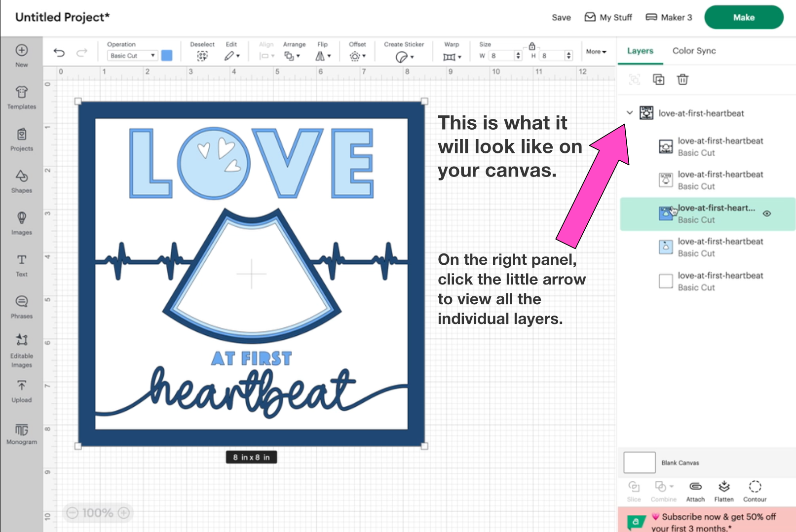
Task: Click the Upload icon in sidebar
Action: pyautogui.click(x=22, y=391)
